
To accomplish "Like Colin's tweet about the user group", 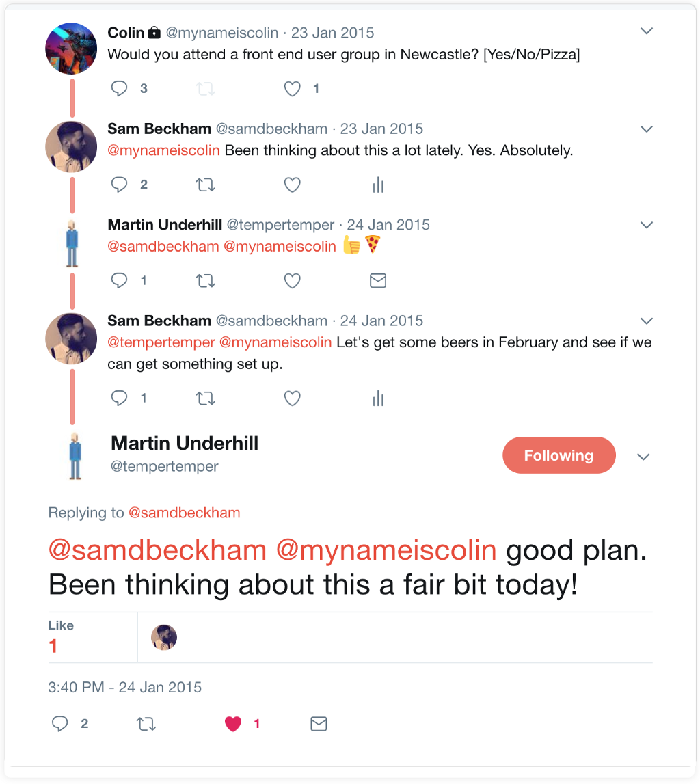I will [293, 88].
